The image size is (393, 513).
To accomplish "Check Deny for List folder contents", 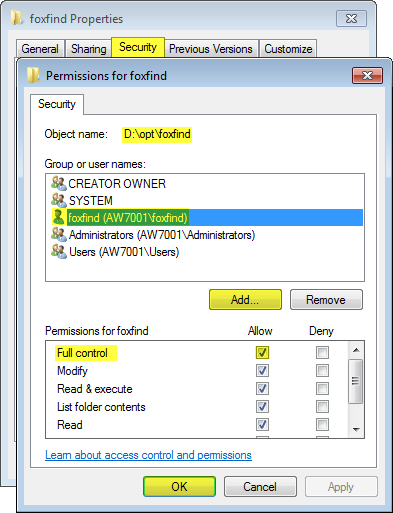I will click(x=322, y=407).
